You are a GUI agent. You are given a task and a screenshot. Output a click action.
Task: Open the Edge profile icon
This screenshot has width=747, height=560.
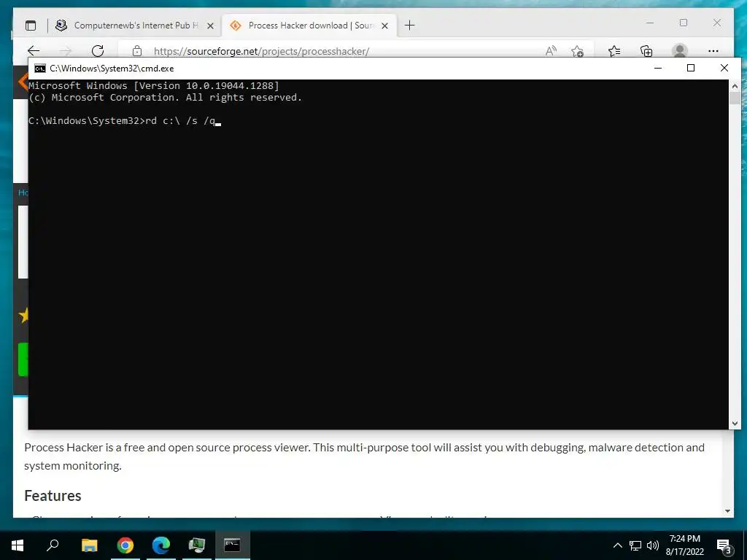tap(680, 51)
